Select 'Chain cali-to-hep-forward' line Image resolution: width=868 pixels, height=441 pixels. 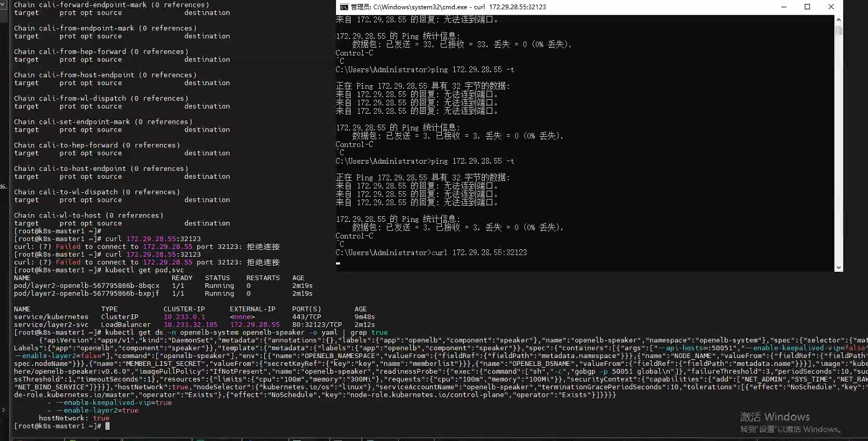(97, 145)
